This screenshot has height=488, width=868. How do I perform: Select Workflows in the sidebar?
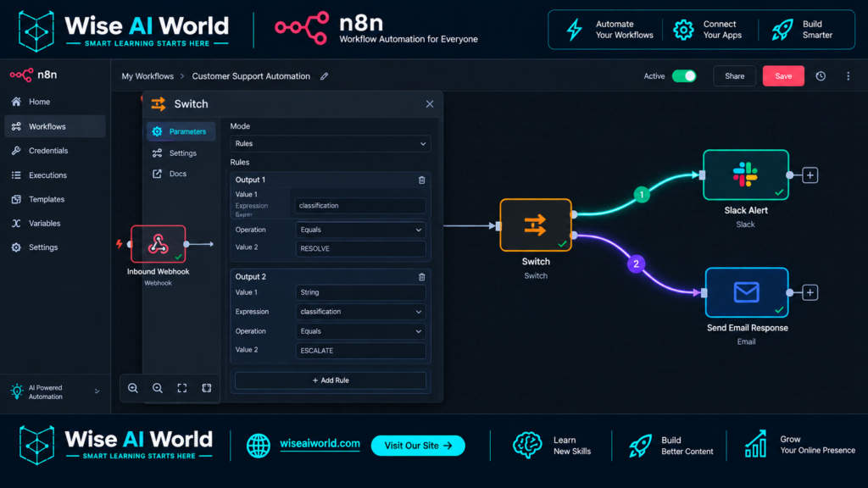(55, 127)
